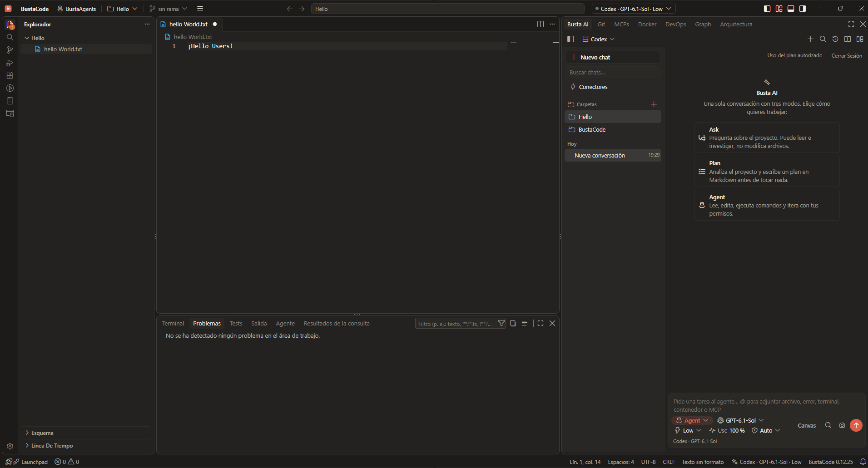
Task: Add a new folder next to Carpetas
Action: pyautogui.click(x=654, y=104)
